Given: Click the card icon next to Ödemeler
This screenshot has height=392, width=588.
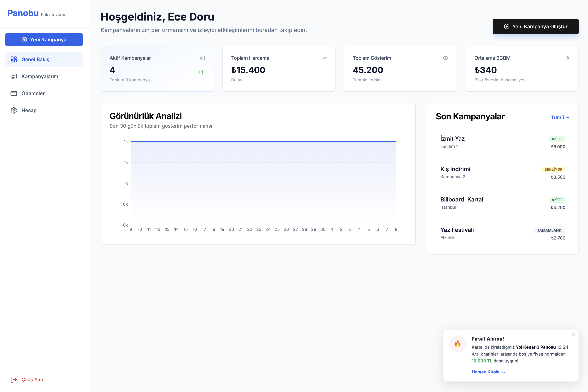Looking at the screenshot, I should coord(14,93).
